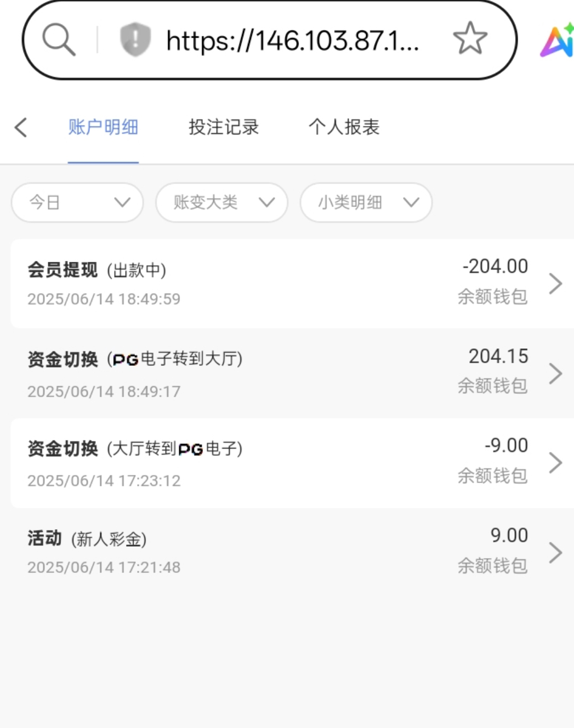Tap the security shield warning icon
Viewport: 574px width, 728px height.
(x=135, y=39)
